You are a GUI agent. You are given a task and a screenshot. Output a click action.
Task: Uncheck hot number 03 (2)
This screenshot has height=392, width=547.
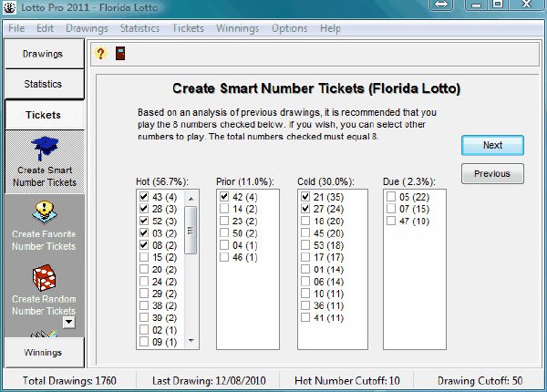click(144, 233)
